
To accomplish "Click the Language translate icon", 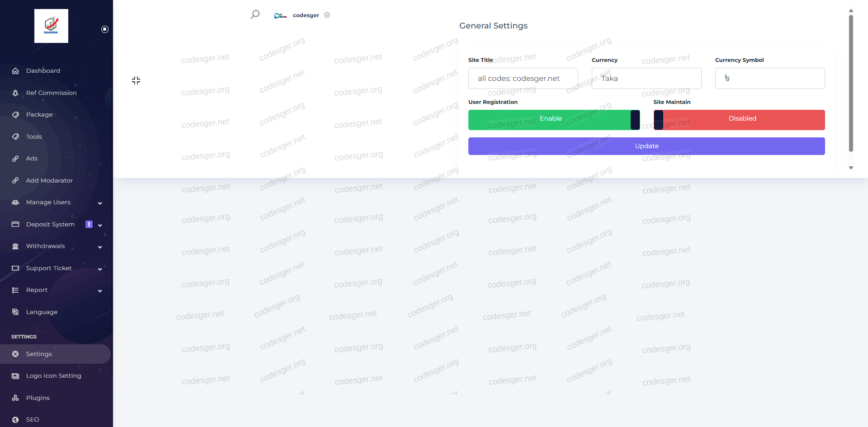I will (x=15, y=312).
